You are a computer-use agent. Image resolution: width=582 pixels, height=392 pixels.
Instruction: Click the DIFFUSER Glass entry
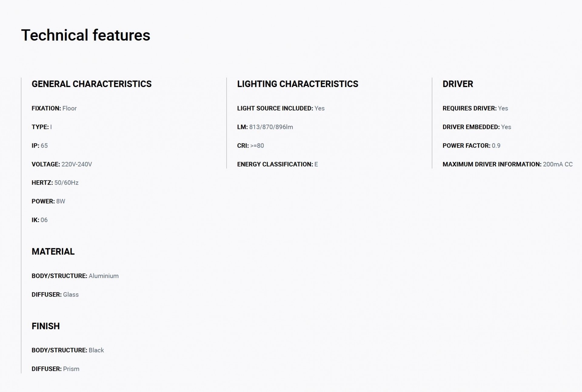coord(55,295)
